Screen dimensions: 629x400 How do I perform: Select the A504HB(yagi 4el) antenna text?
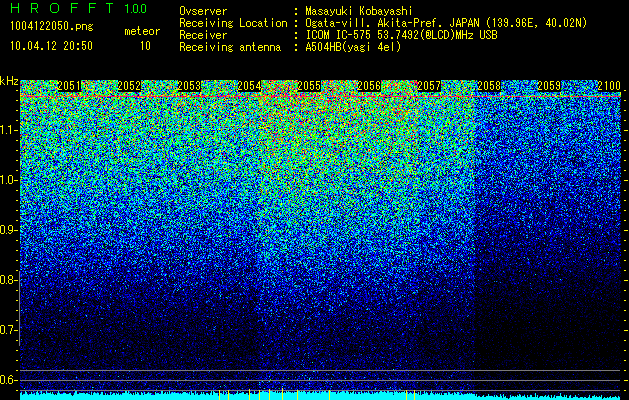[x=353, y=47]
